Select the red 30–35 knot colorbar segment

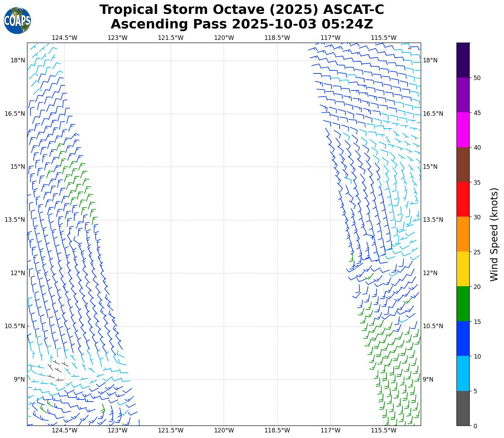pyautogui.click(x=463, y=199)
